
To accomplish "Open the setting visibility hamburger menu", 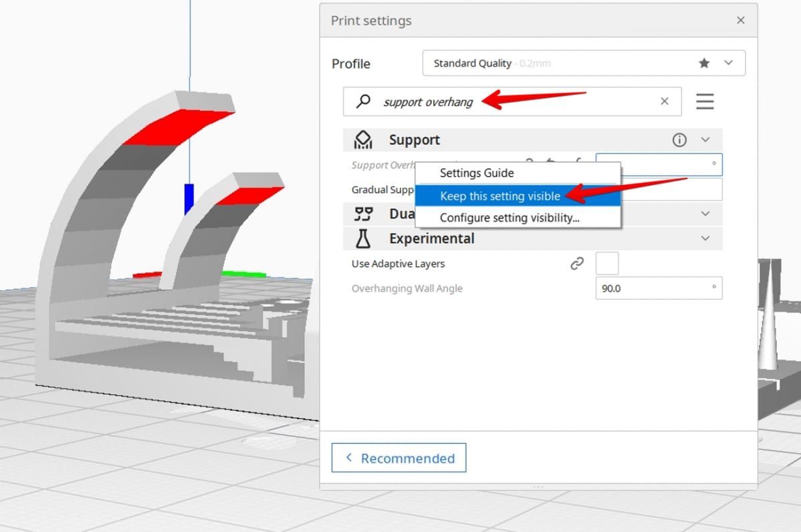I will coord(705,101).
